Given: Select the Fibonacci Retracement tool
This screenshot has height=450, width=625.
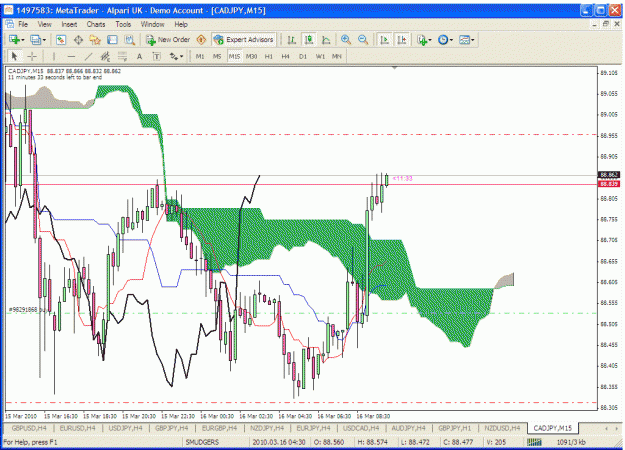Looking at the screenshot, I should click(x=122, y=57).
